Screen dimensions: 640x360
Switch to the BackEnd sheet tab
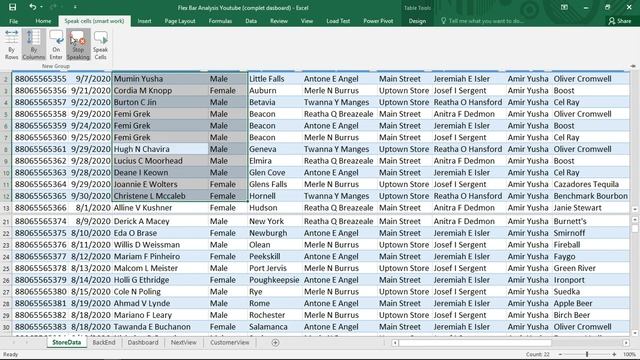104,342
